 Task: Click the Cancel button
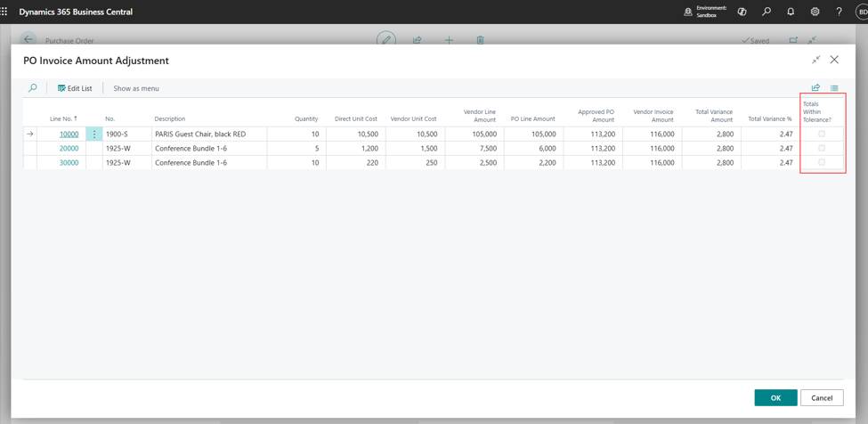pos(822,397)
